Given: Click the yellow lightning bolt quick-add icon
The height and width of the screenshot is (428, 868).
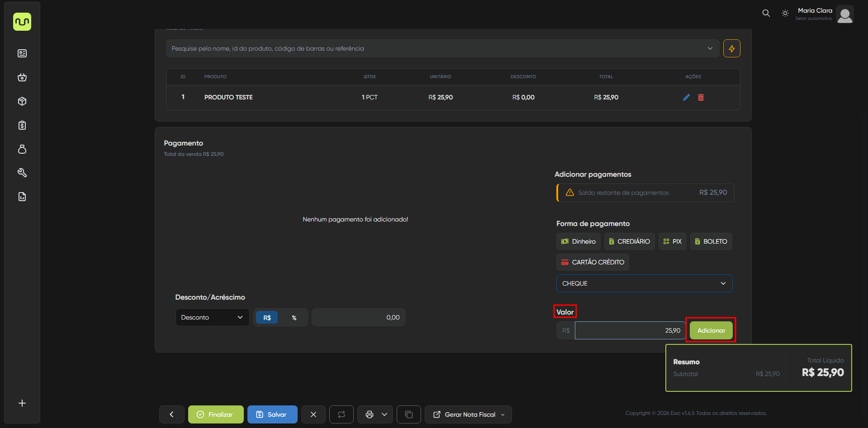Looking at the screenshot, I should (x=731, y=48).
